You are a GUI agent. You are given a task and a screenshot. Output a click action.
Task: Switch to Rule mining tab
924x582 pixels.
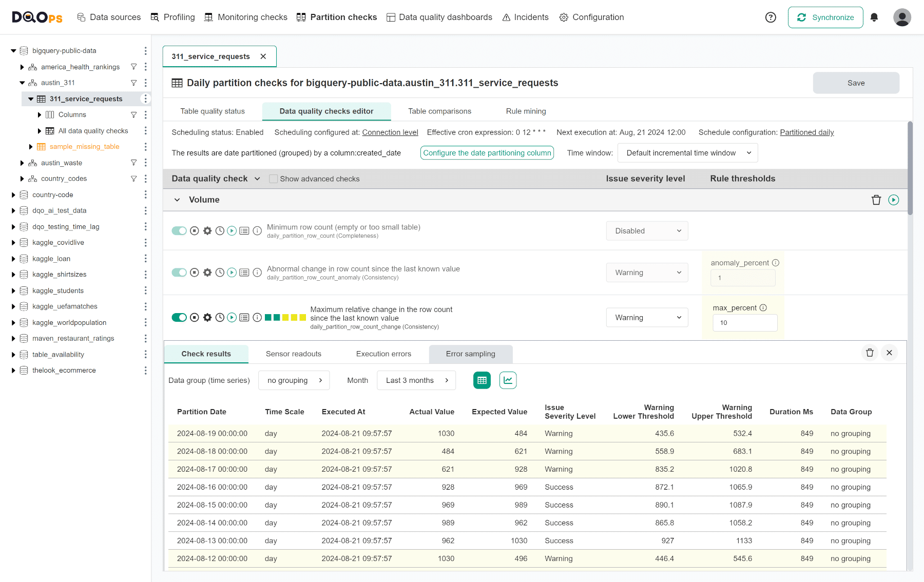click(x=526, y=111)
